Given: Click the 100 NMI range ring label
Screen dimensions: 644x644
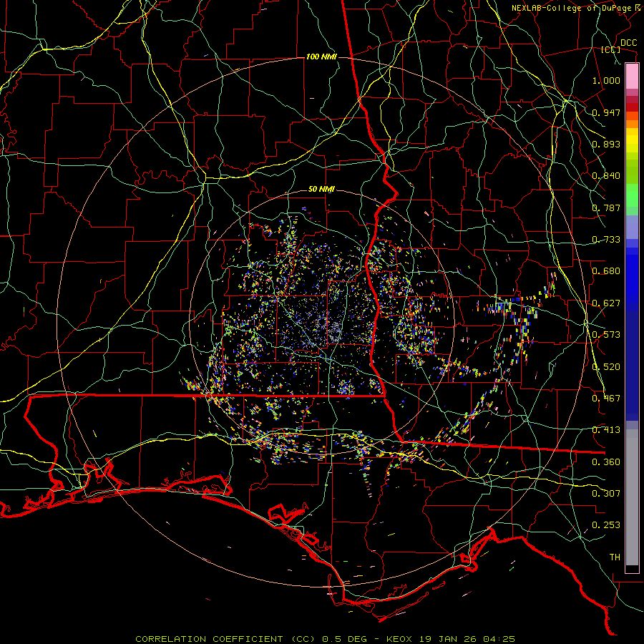Looking at the screenshot, I should click(x=321, y=57).
